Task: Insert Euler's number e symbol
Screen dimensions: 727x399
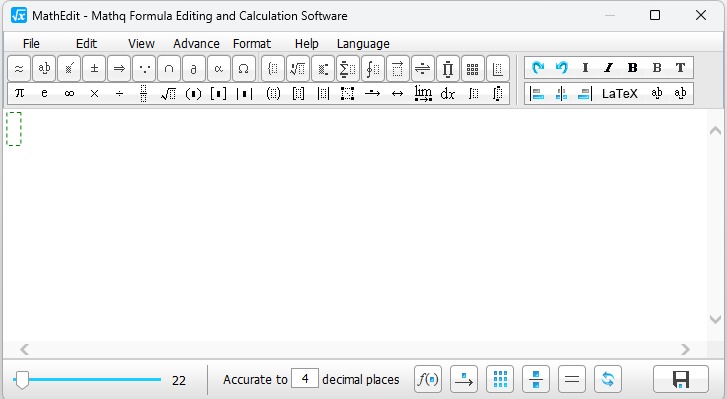Action: click(x=45, y=93)
